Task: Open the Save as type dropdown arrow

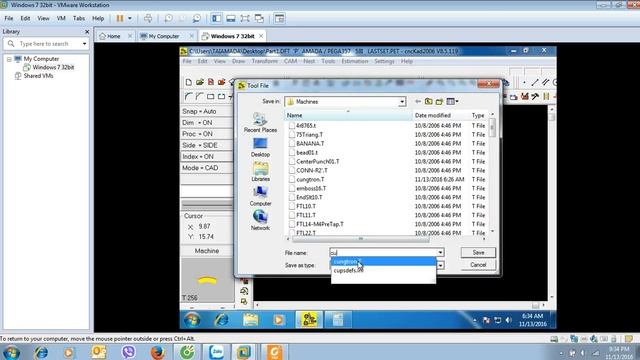Action: 440,265
